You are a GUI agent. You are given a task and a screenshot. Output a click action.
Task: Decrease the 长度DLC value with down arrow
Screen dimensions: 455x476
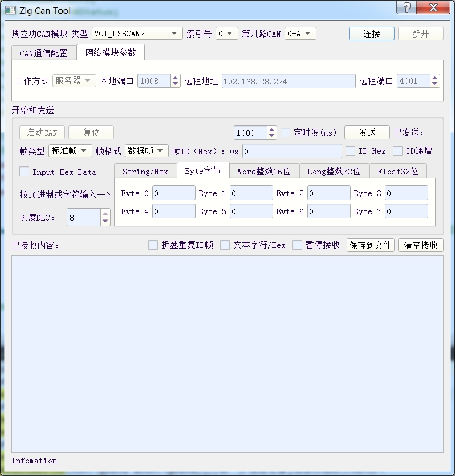105,221
